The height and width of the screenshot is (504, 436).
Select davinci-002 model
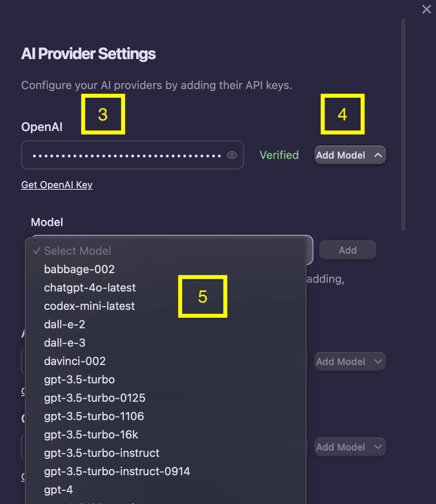[x=75, y=361]
